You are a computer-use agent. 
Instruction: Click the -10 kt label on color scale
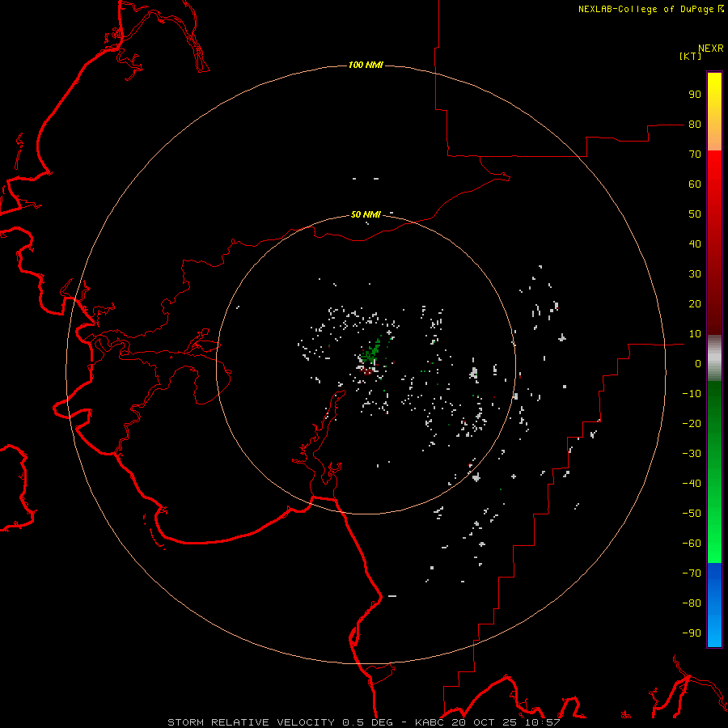pos(692,394)
